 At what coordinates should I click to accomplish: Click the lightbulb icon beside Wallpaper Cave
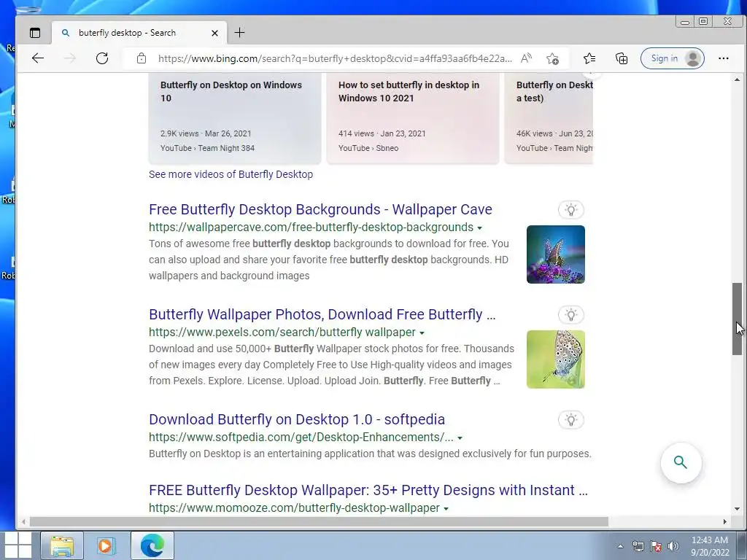coord(570,209)
